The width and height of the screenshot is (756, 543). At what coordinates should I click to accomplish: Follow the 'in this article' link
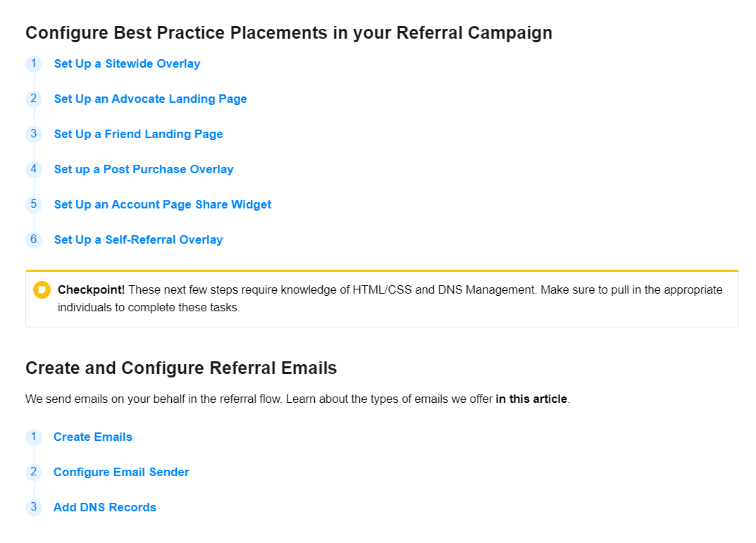pyautogui.click(x=531, y=399)
